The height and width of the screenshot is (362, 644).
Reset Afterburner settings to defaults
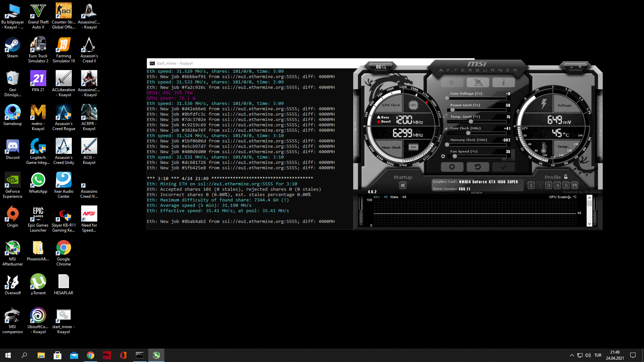[478, 167]
